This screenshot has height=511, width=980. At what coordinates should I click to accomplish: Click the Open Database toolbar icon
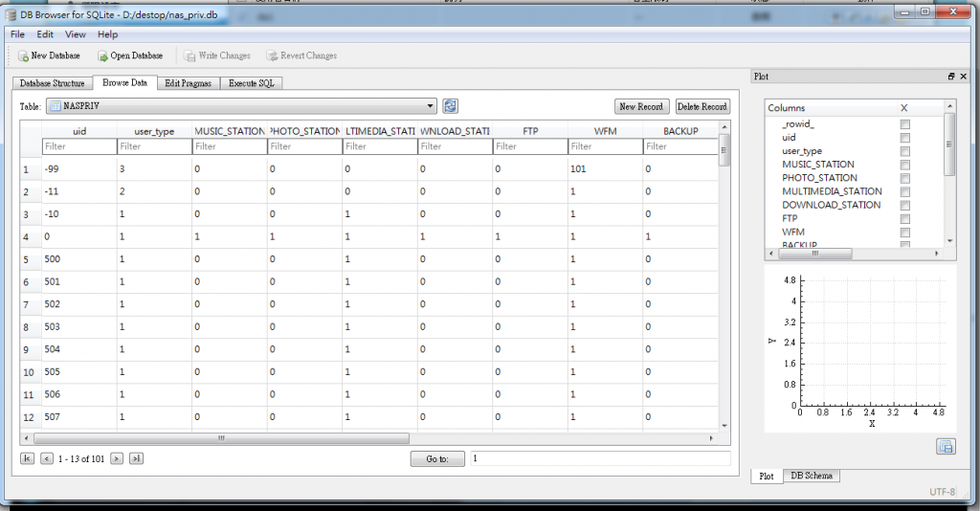point(102,56)
